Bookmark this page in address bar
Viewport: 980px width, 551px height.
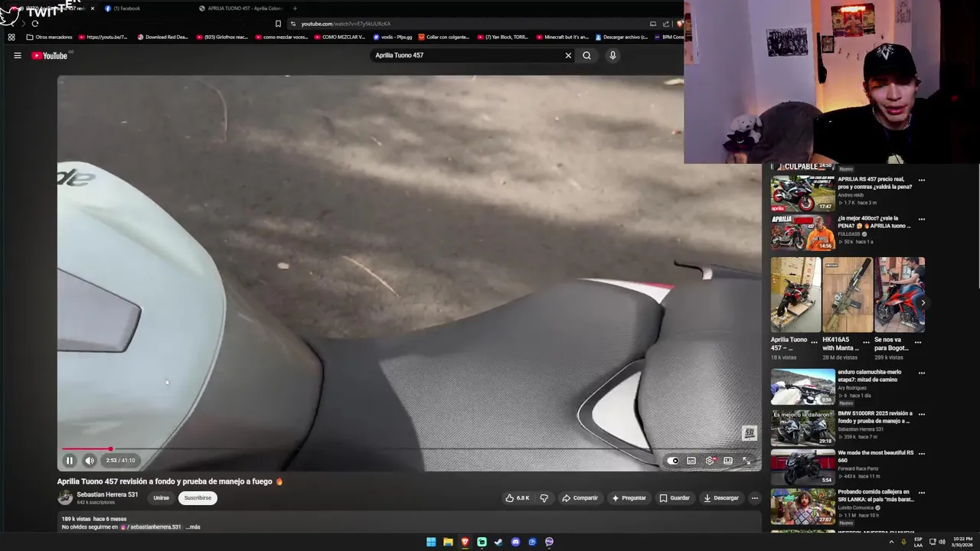click(278, 24)
